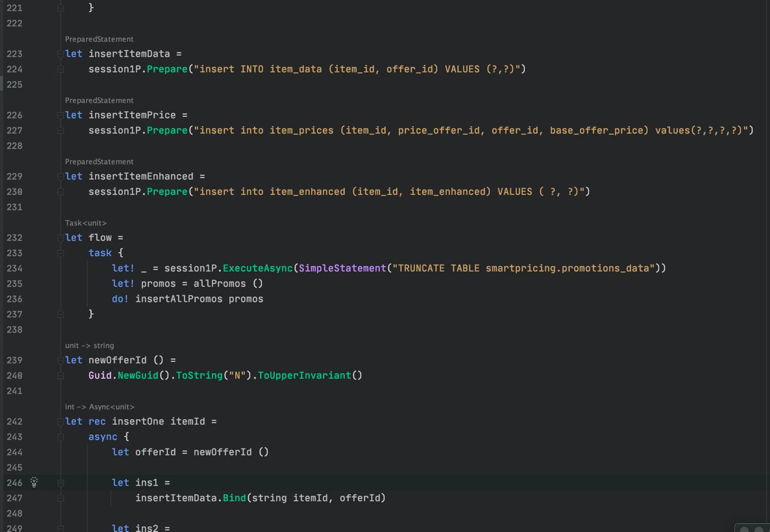Click the ToString method on line 240

point(199,376)
